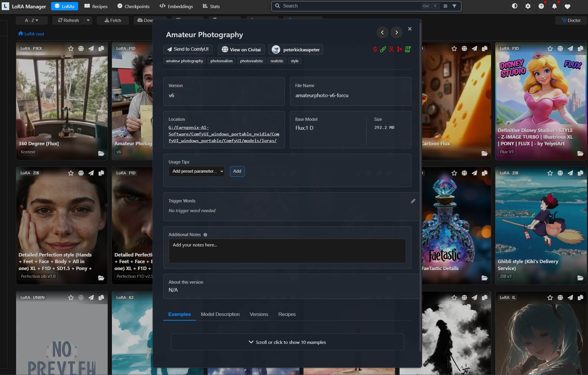The width and height of the screenshot is (588, 375).
Task: Click the red person attribution icon
Action: tap(391, 49)
